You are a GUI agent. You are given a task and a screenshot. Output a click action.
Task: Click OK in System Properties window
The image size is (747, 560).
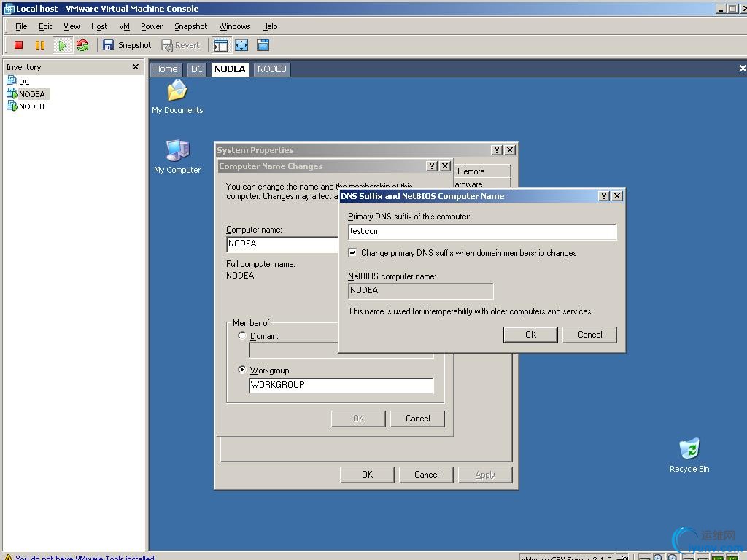coord(367,475)
